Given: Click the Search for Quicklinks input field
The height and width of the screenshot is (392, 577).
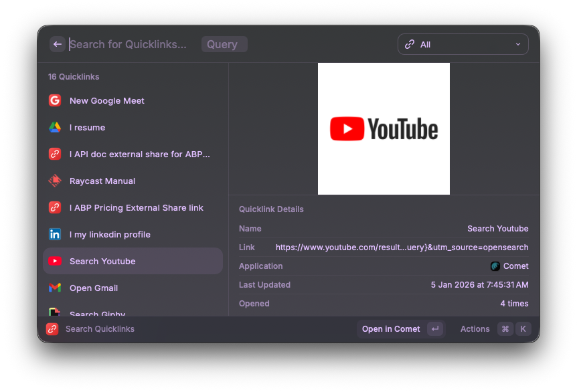Looking at the screenshot, I should click(131, 44).
